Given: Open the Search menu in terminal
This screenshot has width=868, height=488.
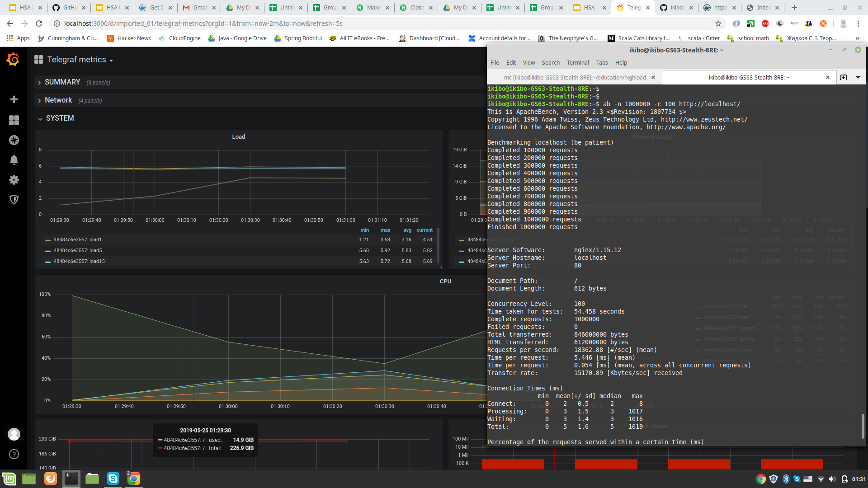Looking at the screenshot, I should [x=551, y=63].
